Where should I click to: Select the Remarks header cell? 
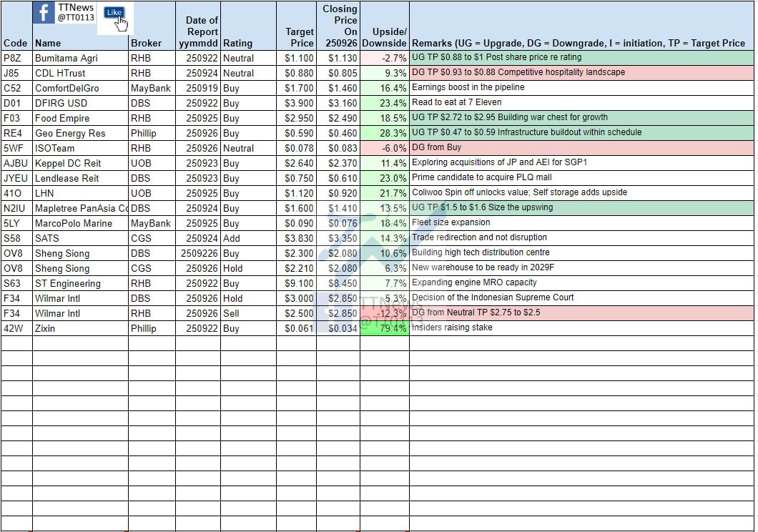click(581, 26)
